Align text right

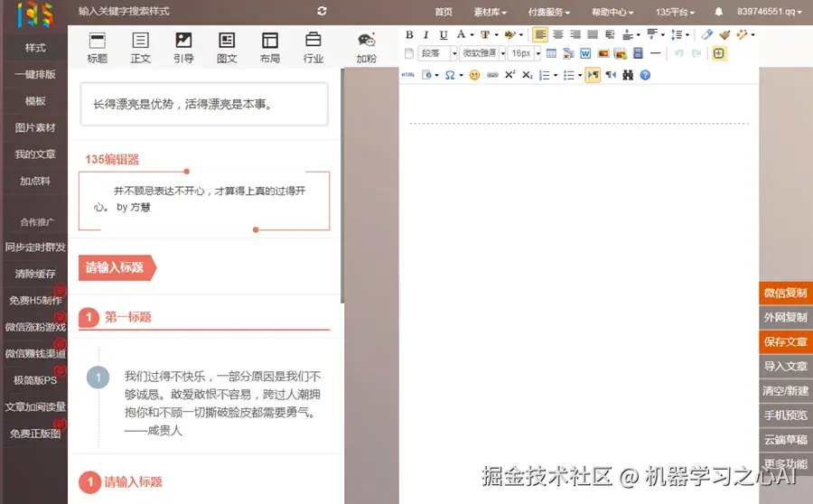coord(575,34)
